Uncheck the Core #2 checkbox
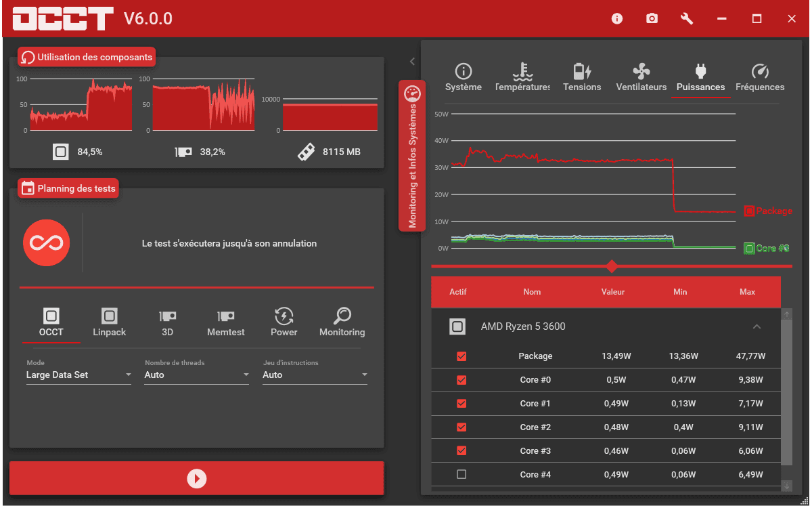The image size is (812, 508). click(x=461, y=427)
